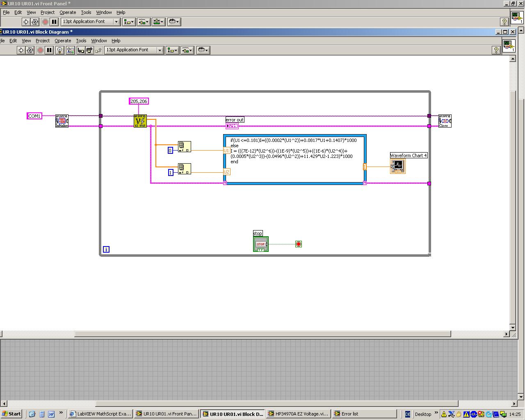Open font dropdown in Front Panel toolbar
The width and height of the screenshot is (525, 420).
tap(90, 22)
